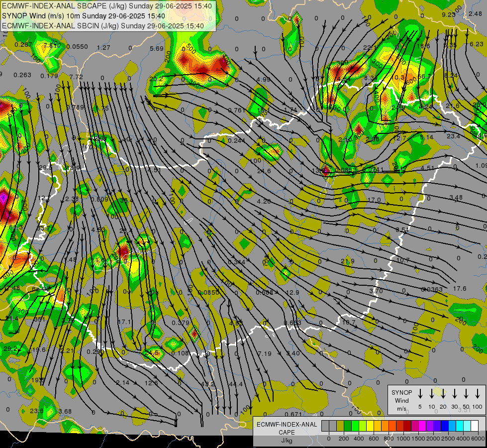Click the 4000 tick label on CAPE scale
This screenshot has width=487, height=448.
(463, 439)
